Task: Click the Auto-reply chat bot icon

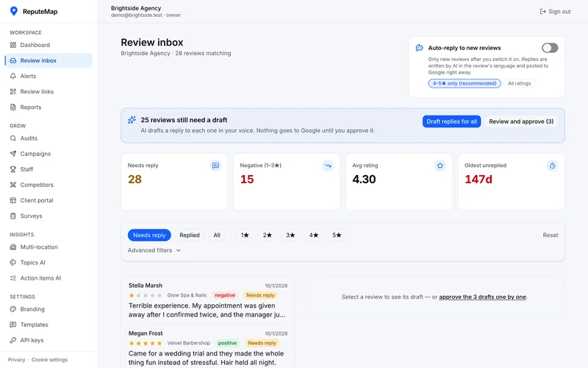Action: pos(419,48)
